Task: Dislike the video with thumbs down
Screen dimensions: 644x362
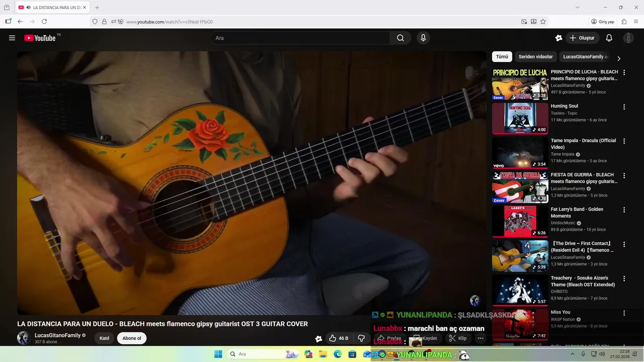Action: 361,338
